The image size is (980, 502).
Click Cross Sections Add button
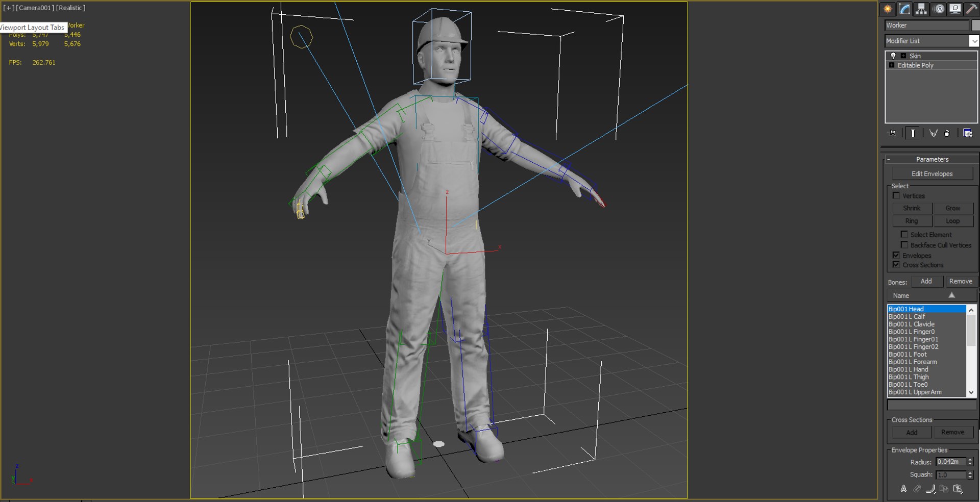click(912, 432)
